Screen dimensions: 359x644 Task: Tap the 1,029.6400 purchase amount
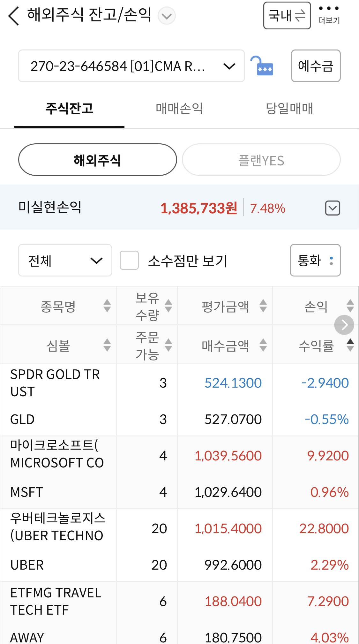(228, 492)
